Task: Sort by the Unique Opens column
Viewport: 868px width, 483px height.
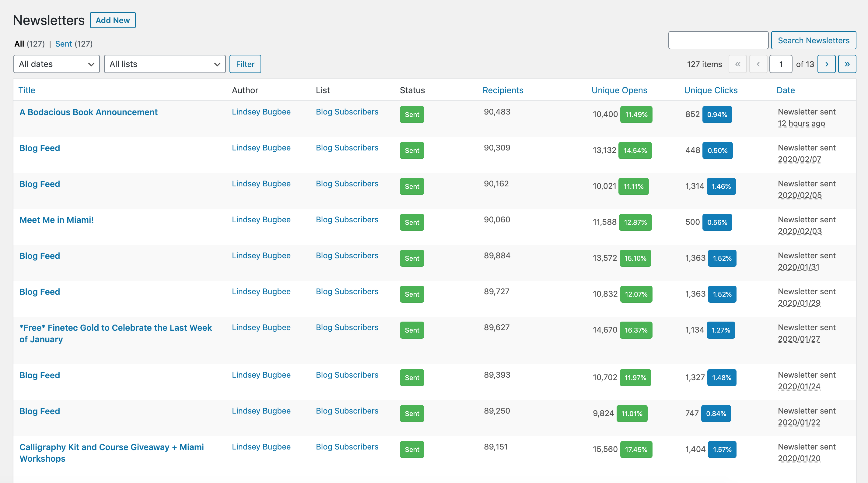Action: click(x=619, y=90)
